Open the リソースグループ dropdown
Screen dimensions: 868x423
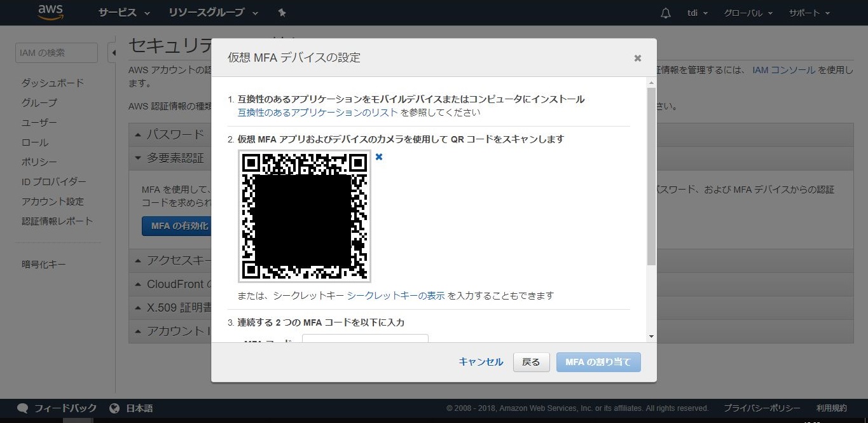(213, 13)
